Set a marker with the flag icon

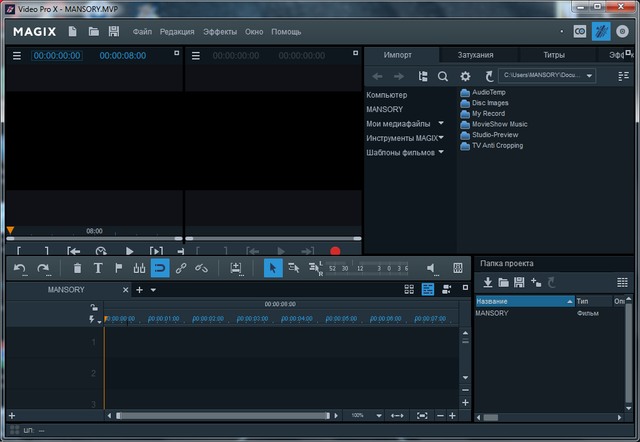click(x=119, y=268)
